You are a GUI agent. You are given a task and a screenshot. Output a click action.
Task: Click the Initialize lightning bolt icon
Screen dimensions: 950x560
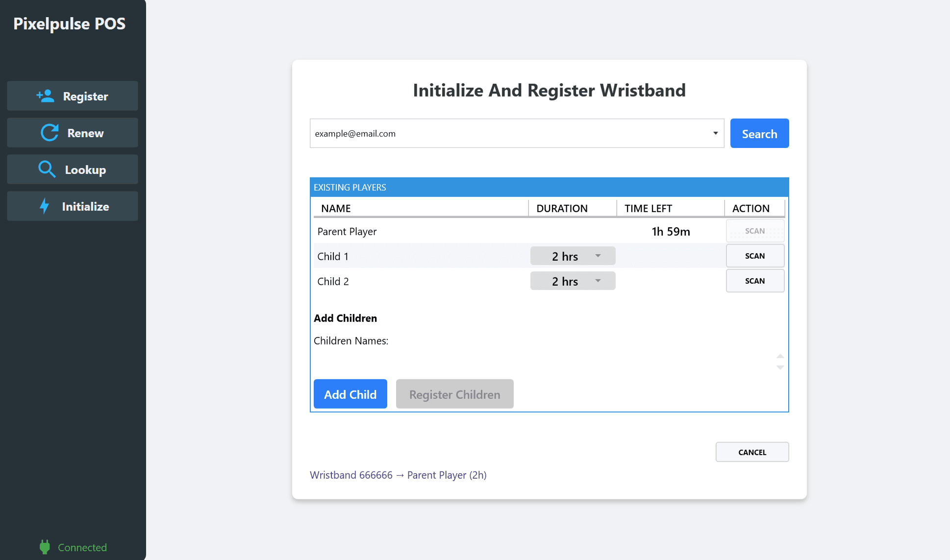[45, 206]
